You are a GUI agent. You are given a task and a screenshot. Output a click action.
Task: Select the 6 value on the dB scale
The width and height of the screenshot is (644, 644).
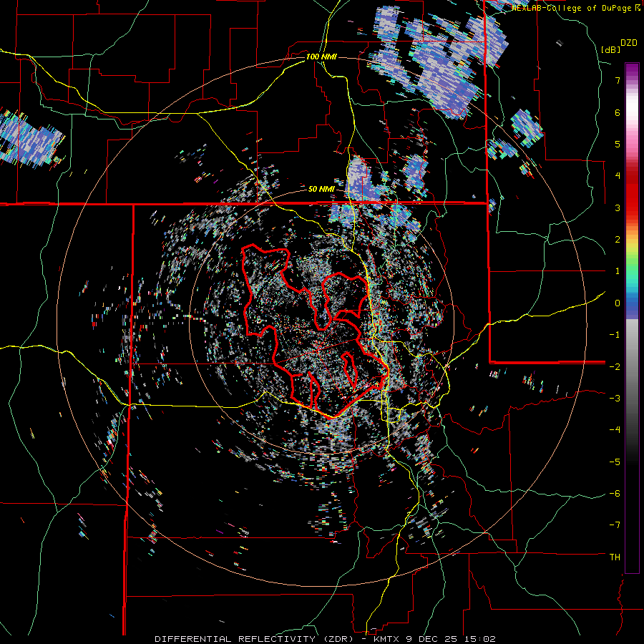tap(618, 112)
